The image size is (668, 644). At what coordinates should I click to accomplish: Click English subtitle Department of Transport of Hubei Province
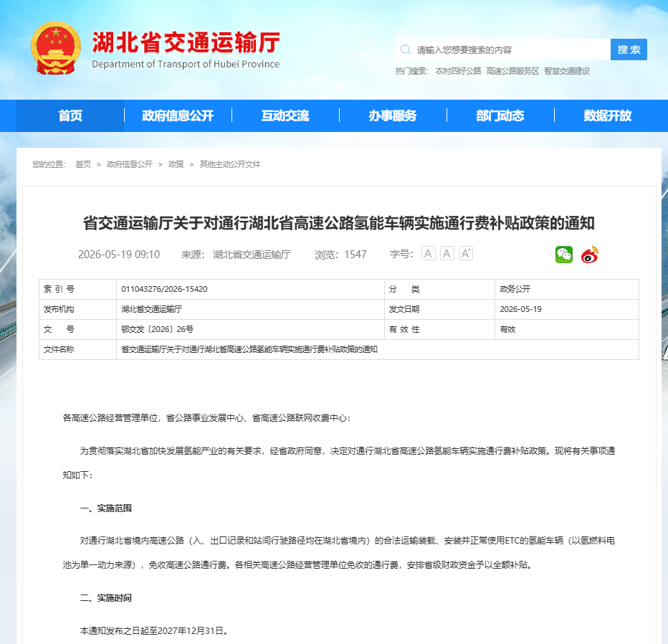point(186,64)
